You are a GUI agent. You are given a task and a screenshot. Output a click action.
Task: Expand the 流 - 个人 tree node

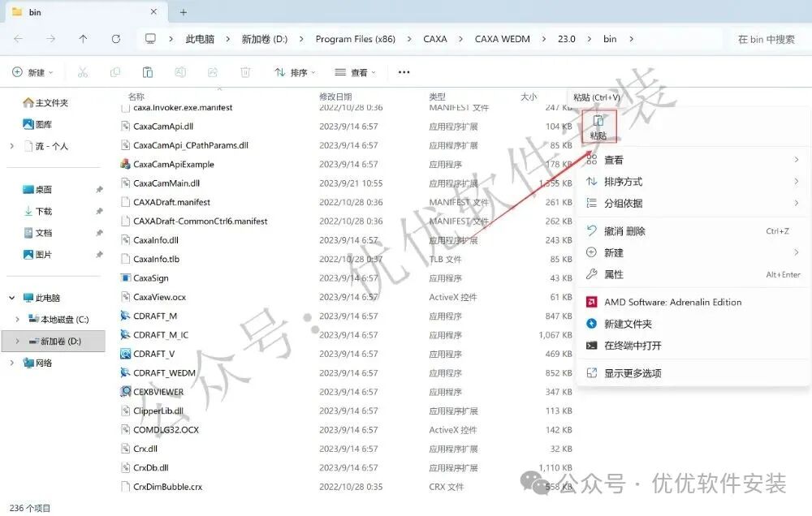pos(12,147)
